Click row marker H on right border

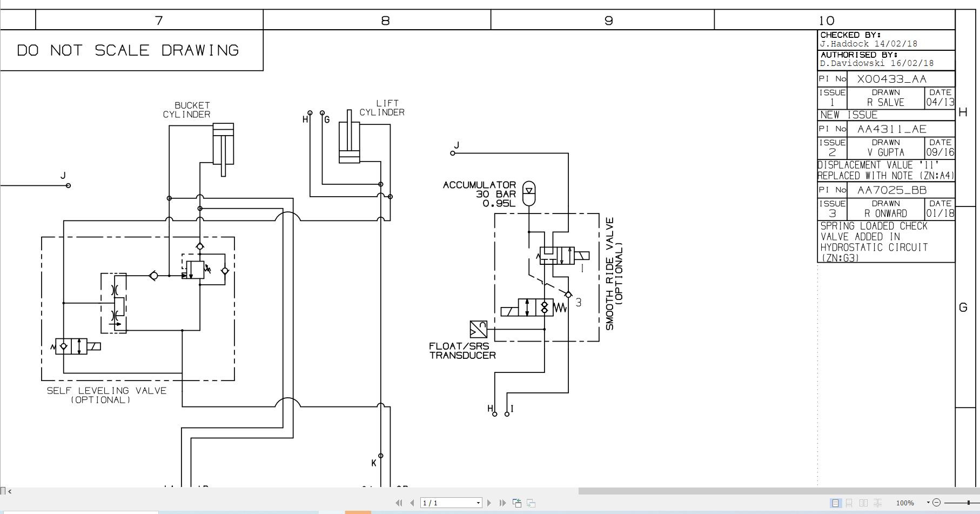tap(963, 112)
